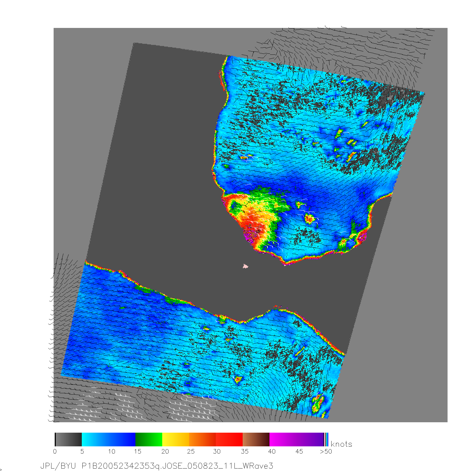Click the '30' scale label

pyautogui.click(x=217, y=451)
